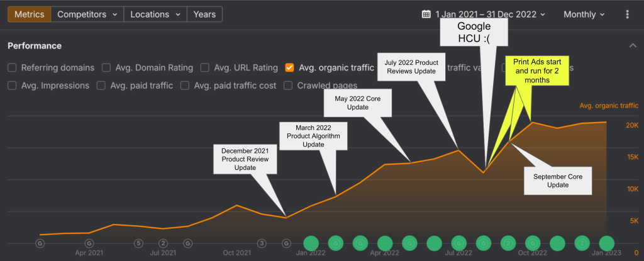The height and width of the screenshot is (261, 644).
Task: Enable the Referring domains checkbox
Action: (13, 67)
